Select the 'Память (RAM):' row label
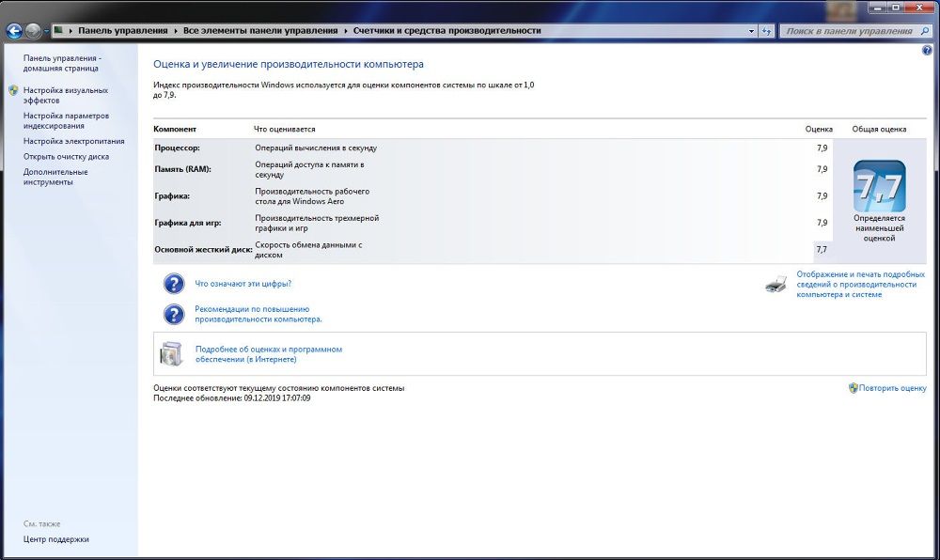 [x=183, y=169]
